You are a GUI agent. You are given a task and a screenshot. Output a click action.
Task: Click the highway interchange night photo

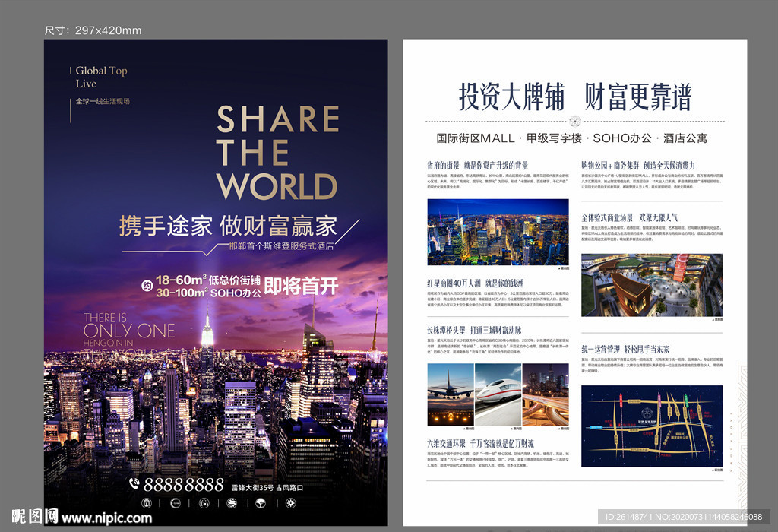click(546, 394)
